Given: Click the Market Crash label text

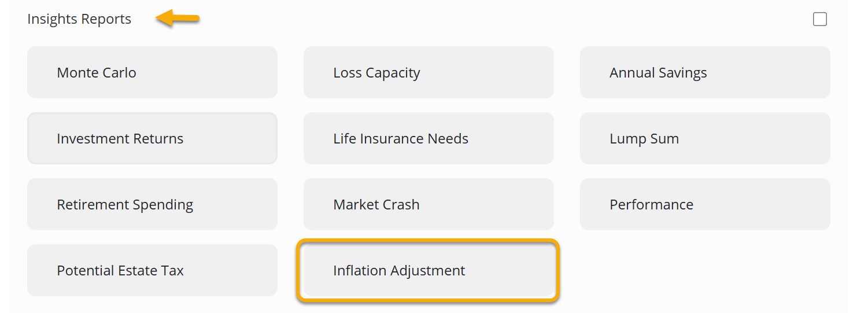Looking at the screenshot, I should pyautogui.click(x=376, y=205).
